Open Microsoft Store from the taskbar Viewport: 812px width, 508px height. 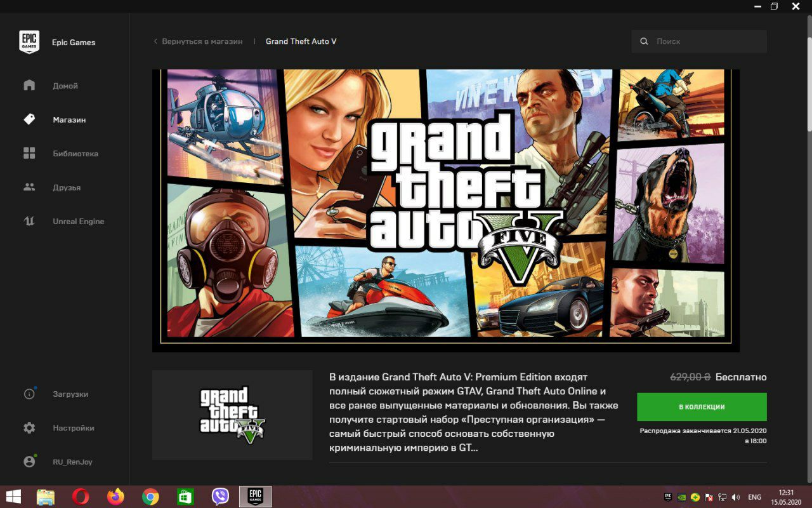(185, 497)
